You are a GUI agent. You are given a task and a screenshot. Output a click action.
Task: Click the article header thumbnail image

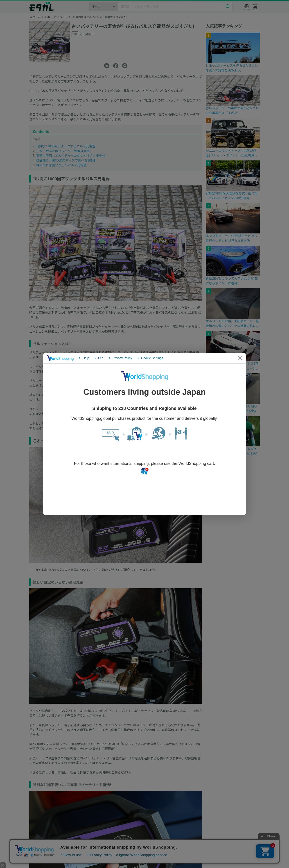(x=50, y=41)
